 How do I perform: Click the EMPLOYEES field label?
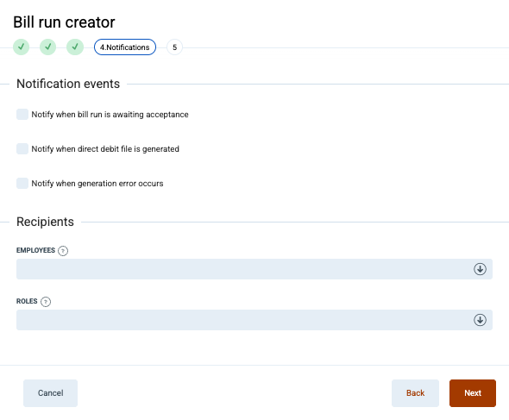tap(35, 250)
